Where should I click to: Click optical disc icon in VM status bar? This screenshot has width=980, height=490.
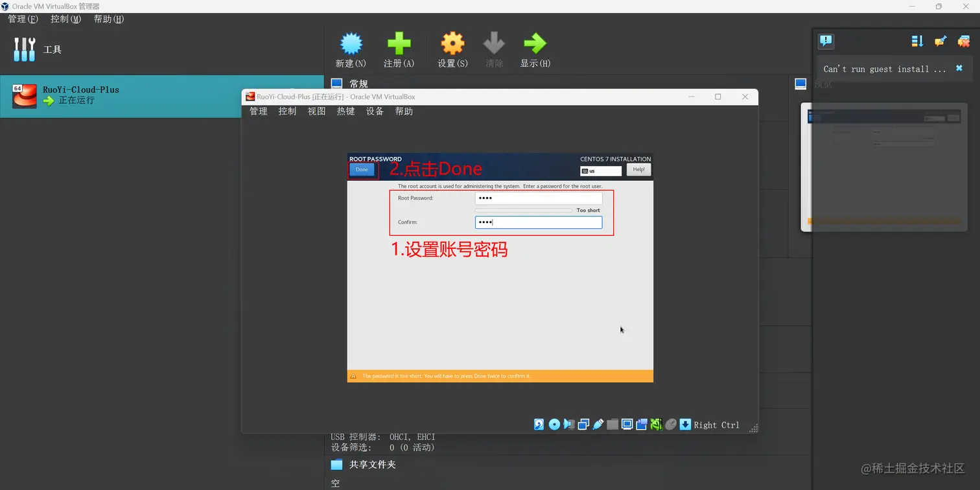click(554, 425)
